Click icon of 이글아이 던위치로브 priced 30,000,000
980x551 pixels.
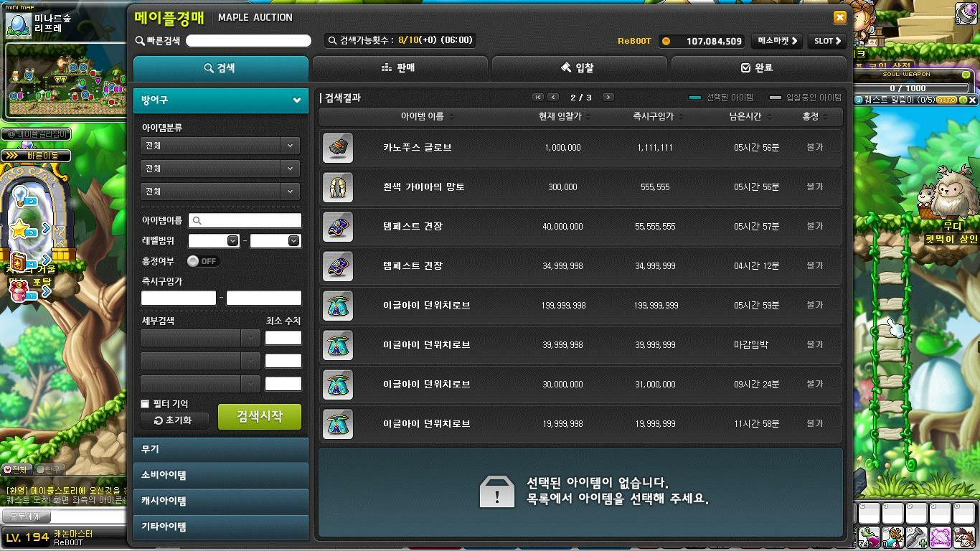click(x=338, y=385)
